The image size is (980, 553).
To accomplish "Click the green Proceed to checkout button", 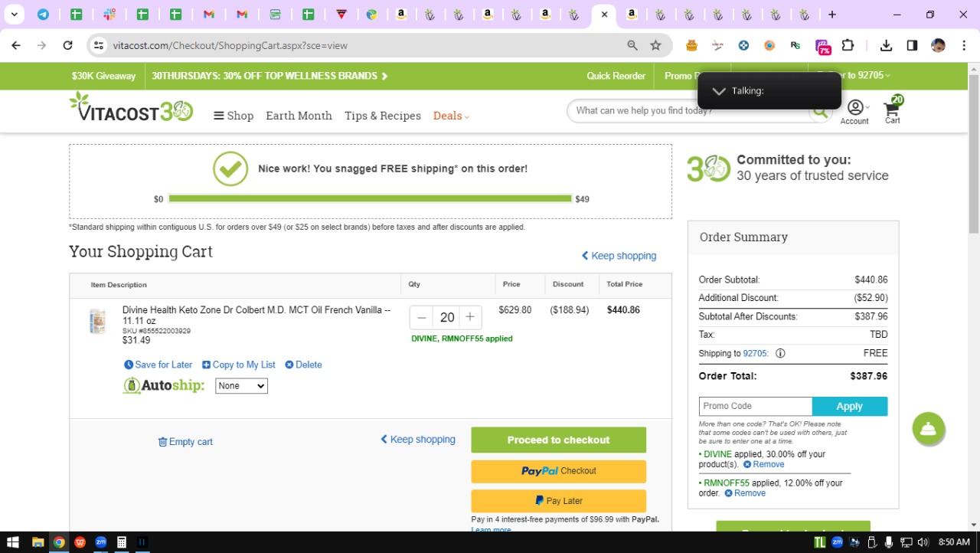I will tap(558, 440).
